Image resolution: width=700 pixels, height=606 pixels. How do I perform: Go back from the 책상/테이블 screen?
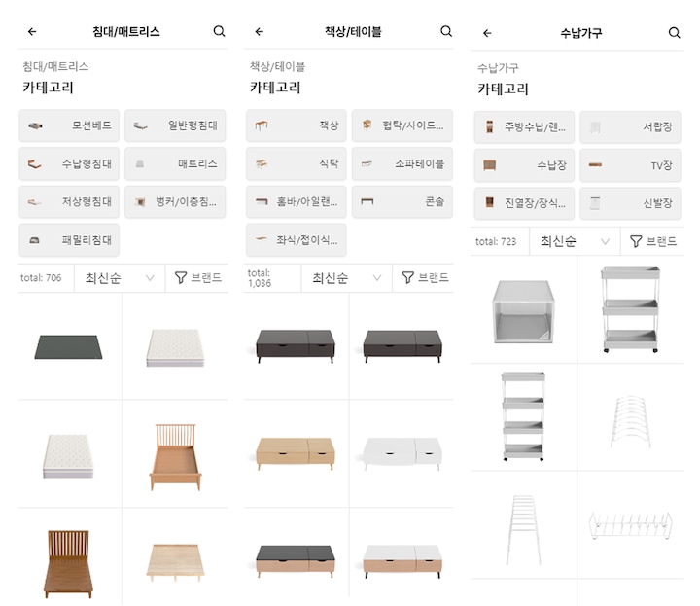click(260, 32)
